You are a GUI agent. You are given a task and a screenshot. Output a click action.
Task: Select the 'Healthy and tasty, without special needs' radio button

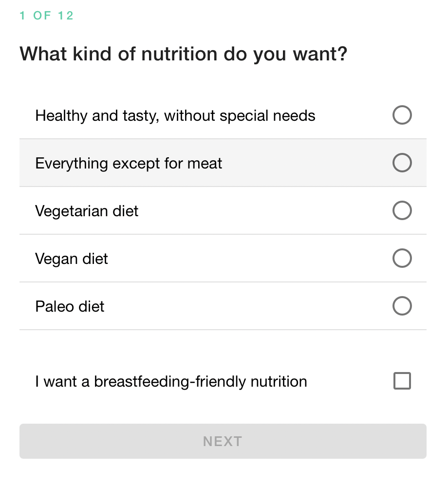402,115
